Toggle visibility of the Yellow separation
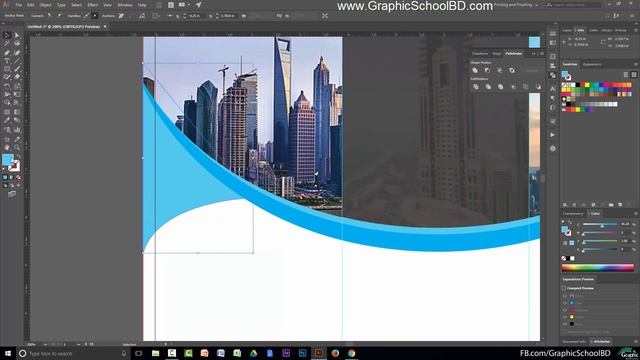The height and width of the screenshot is (360, 640). pyautogui.click(x=565, y=317)
